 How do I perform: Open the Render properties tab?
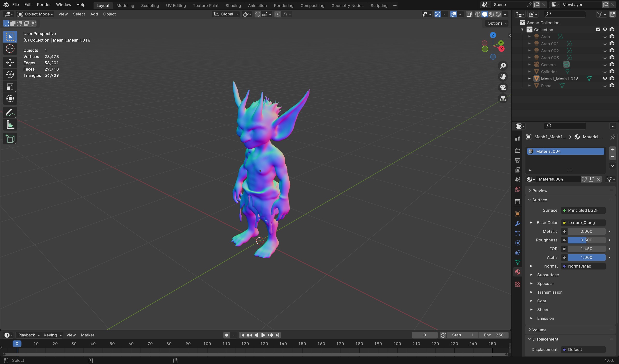pos(517,150)
